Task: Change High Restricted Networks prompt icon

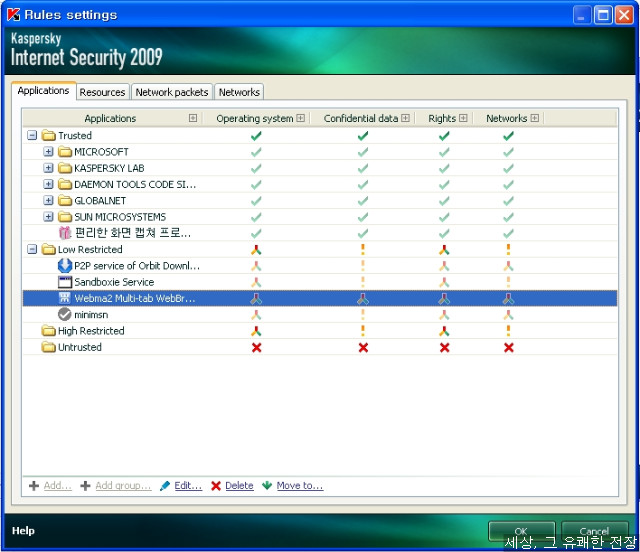Action: [x=508, y=330]
